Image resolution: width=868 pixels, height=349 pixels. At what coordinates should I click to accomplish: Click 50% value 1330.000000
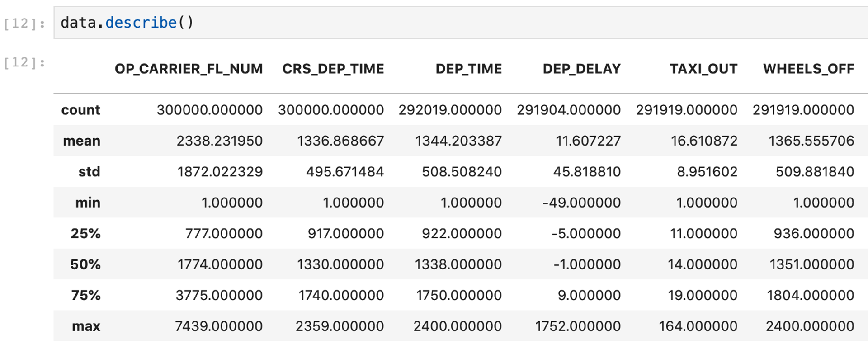tap(340, 264)
